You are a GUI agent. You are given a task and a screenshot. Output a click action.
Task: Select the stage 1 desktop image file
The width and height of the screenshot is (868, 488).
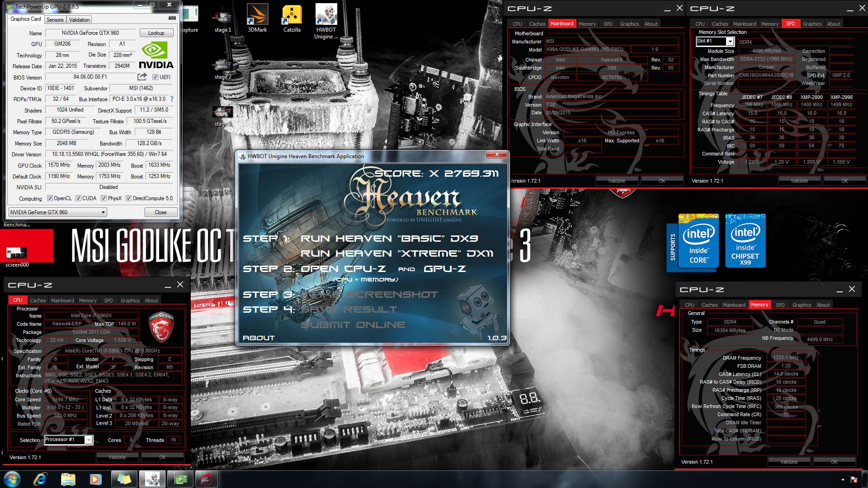[222, 22]
